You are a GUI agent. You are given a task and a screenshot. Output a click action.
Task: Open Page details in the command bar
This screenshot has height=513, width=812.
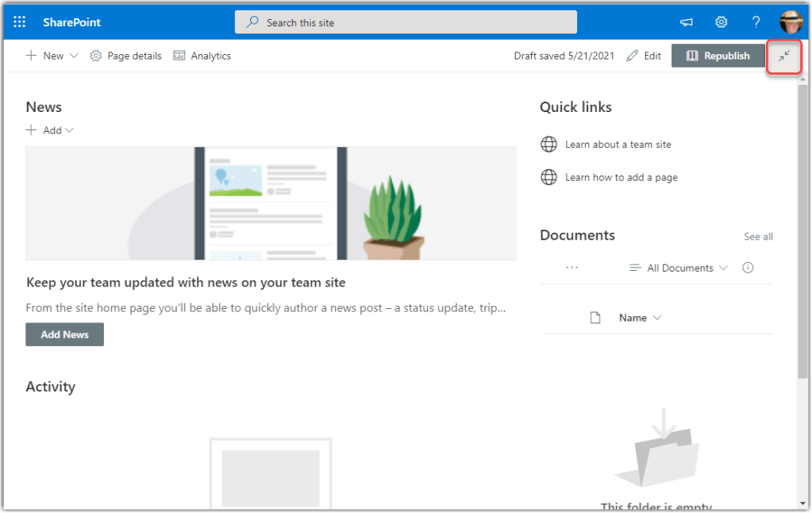pos(126,56)
